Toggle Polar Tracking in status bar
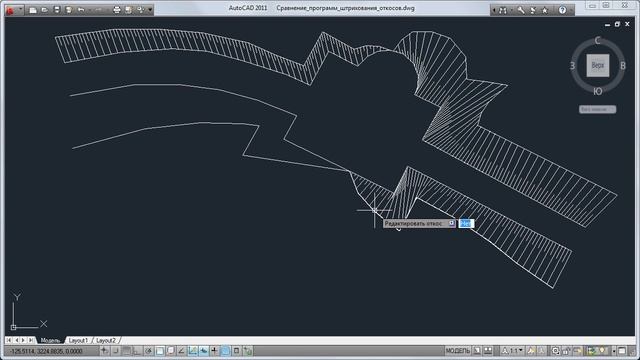 [149, 351]
